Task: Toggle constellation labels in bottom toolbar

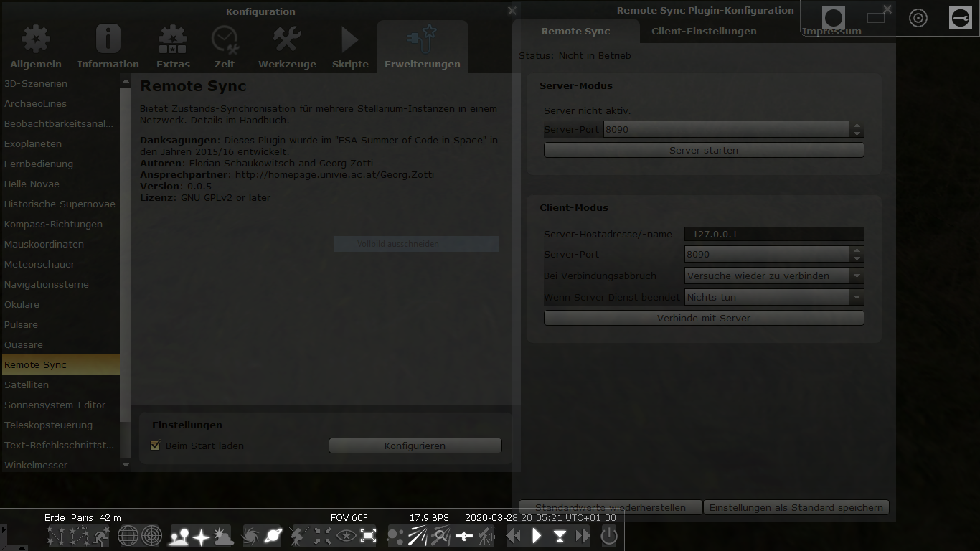Action: point(79,536)
